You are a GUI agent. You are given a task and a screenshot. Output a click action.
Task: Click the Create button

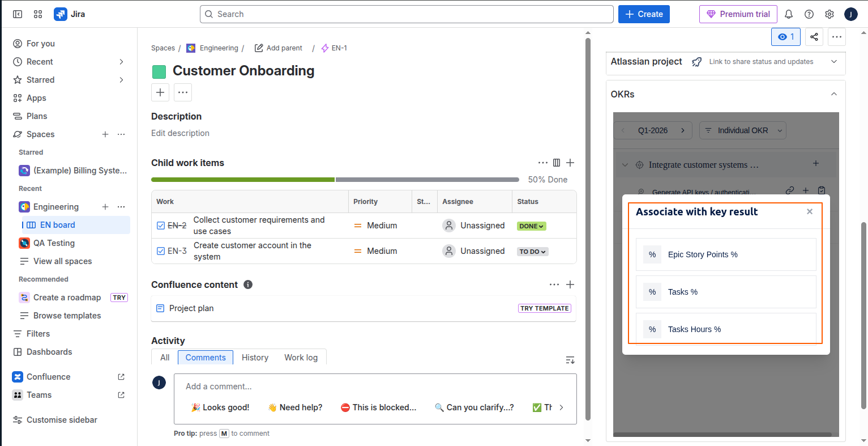pos(644,14)
